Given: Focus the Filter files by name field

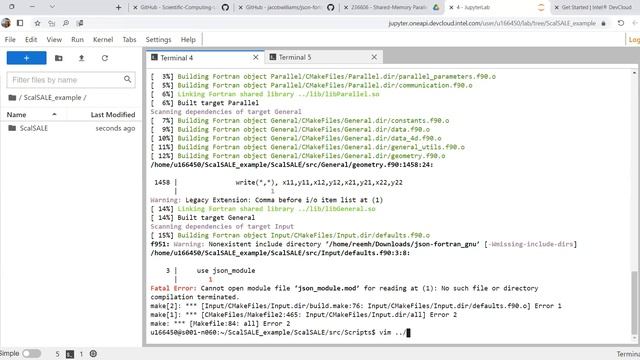Looking at the screenshot, I should pos(71,80).
